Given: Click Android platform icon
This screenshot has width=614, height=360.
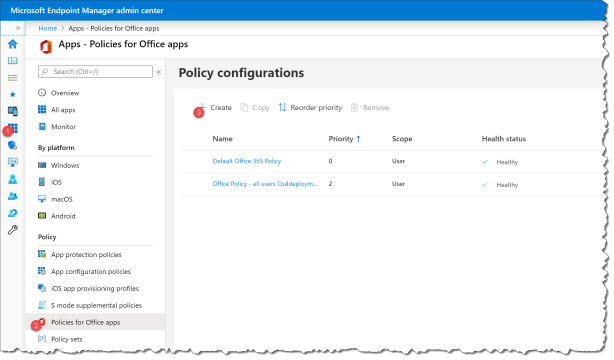Looking at the screenshot, I should [42, 215].
